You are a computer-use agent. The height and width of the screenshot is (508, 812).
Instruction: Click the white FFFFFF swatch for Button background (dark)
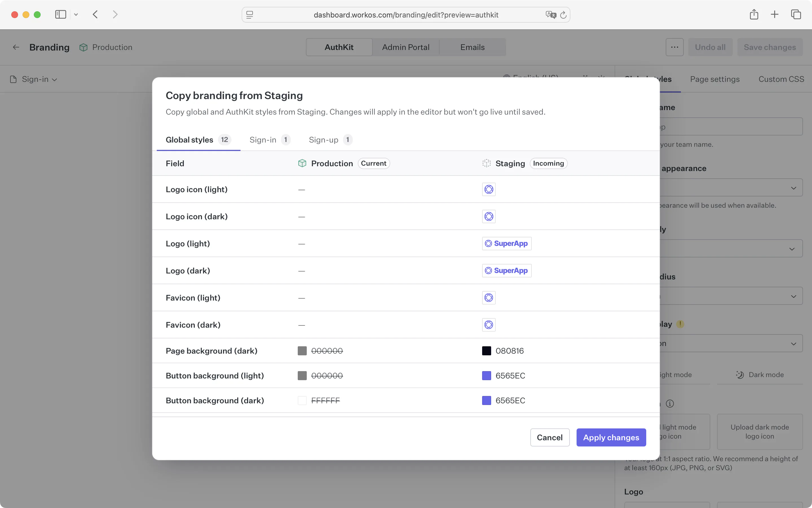[302, 400]
